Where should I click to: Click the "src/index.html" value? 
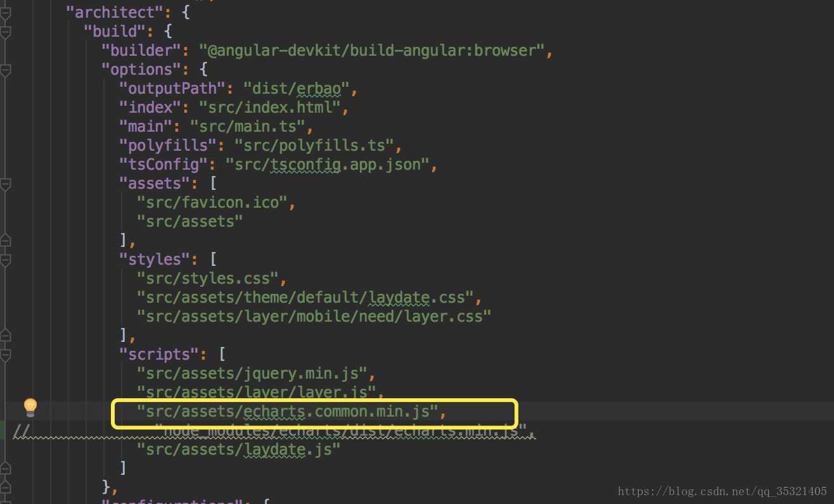point(270,107)
